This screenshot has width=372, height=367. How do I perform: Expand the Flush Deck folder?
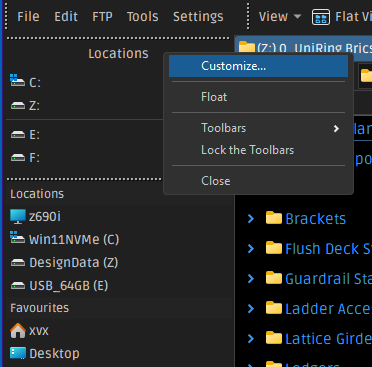(251, 249)
